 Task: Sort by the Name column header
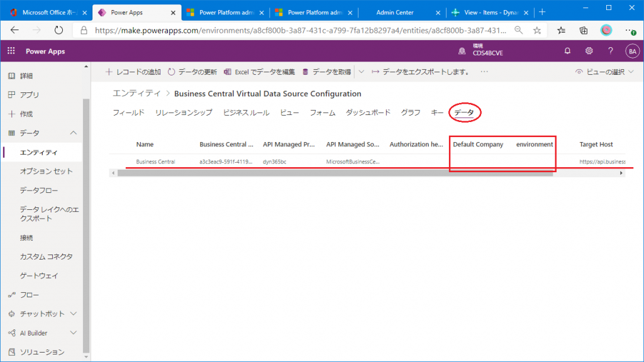click(x=145, y=145)
